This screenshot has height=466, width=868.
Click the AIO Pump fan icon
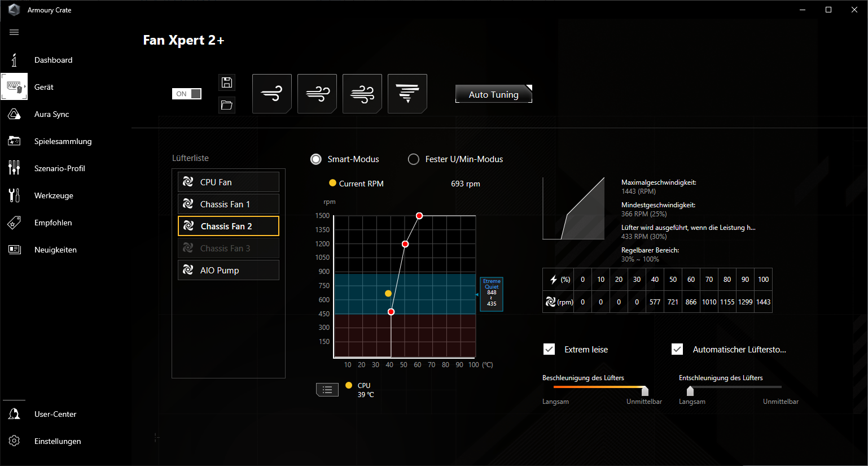188,270
